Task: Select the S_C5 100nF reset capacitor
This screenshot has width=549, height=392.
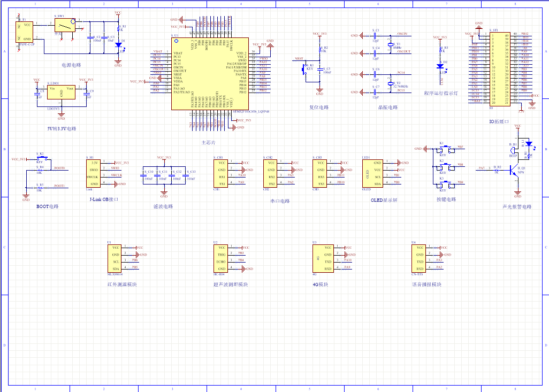Action: pos(319,70)
